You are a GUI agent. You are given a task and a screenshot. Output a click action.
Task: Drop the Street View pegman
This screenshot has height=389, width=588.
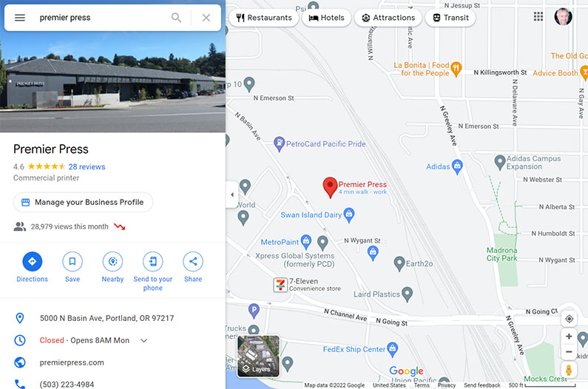point(569,371)
